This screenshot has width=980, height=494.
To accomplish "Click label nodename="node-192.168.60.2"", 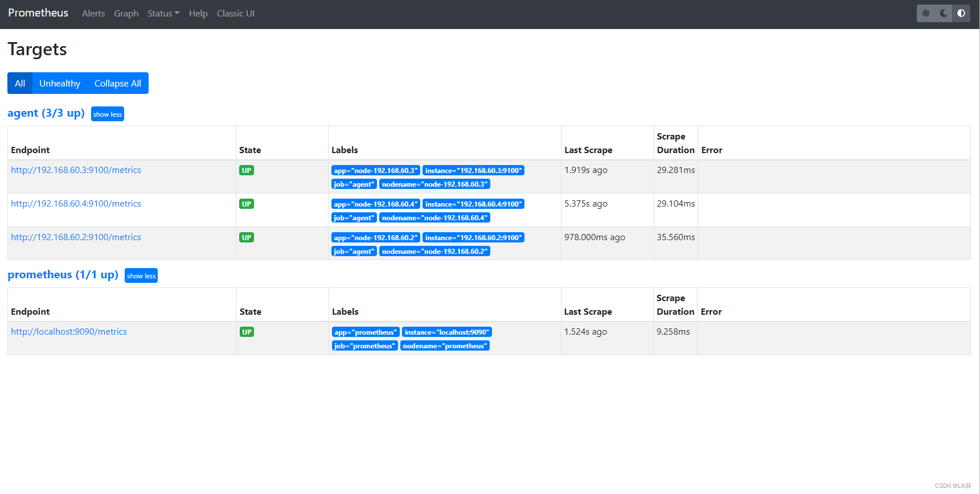I will (434, 251).
